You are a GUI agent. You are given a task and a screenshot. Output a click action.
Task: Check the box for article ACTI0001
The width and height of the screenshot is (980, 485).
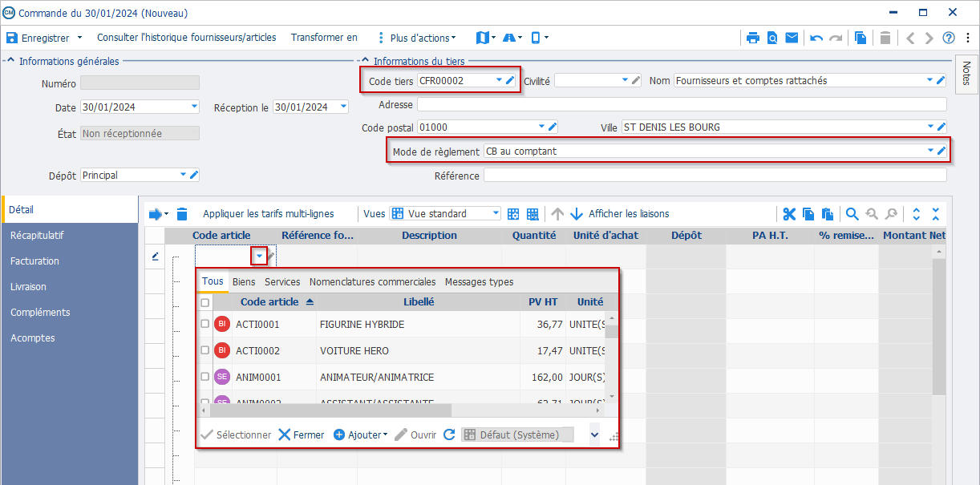pos(205,325)
